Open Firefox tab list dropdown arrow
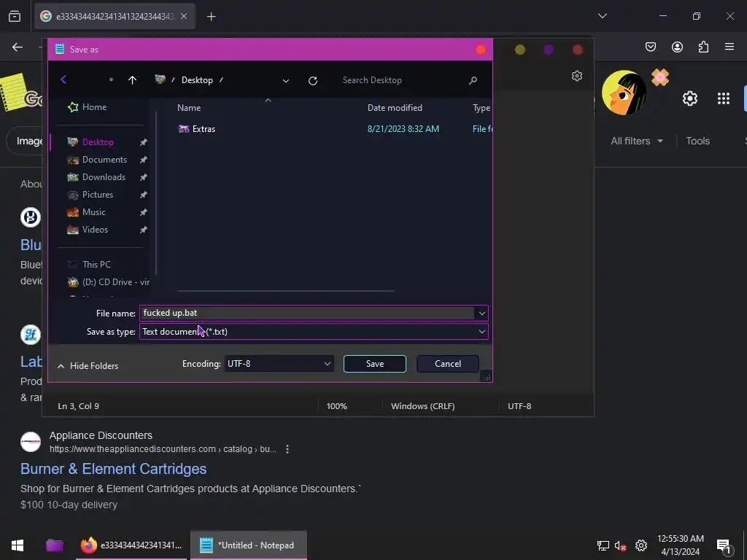 click(602, 16)
